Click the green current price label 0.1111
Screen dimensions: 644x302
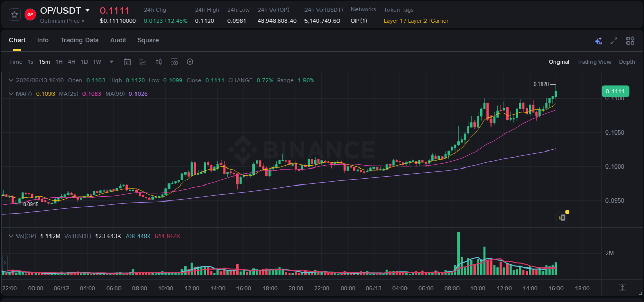point(615,91)
